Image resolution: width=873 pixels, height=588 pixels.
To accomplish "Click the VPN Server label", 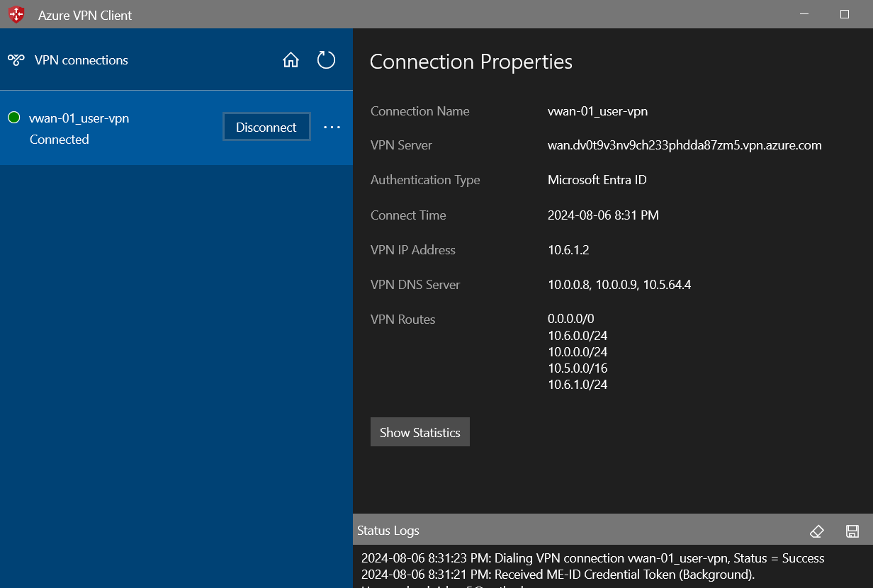I will pyautogui.click(x=401, y=145).
